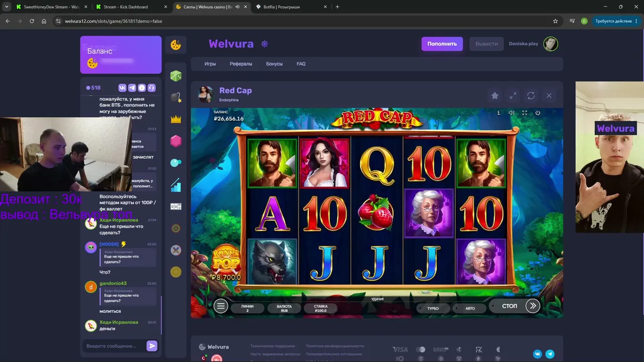
Task: Open VK social link in footer
Action: pos(537,354)
